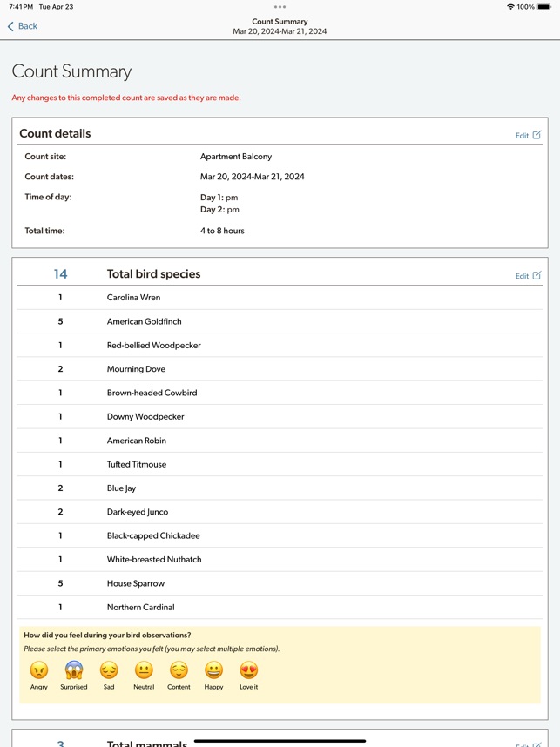Click the Total bird species edit icon

tap(536, 275)
